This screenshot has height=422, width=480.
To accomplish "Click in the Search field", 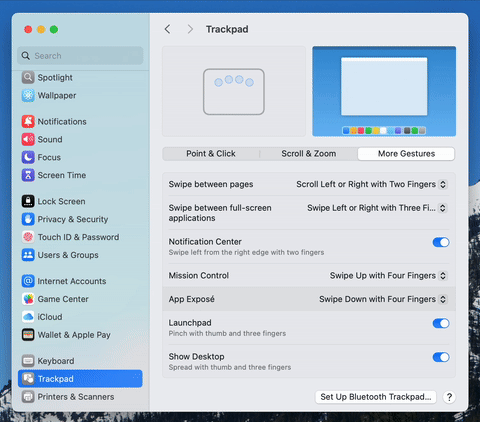I will (x=80, y=56).
